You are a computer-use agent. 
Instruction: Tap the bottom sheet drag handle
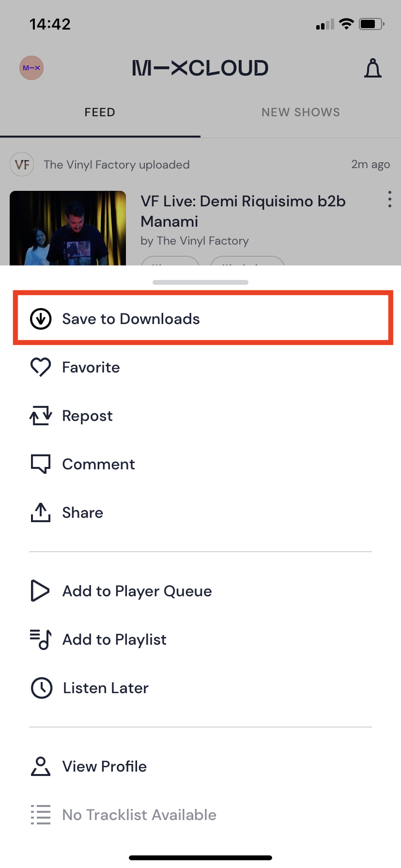point(200,282)
